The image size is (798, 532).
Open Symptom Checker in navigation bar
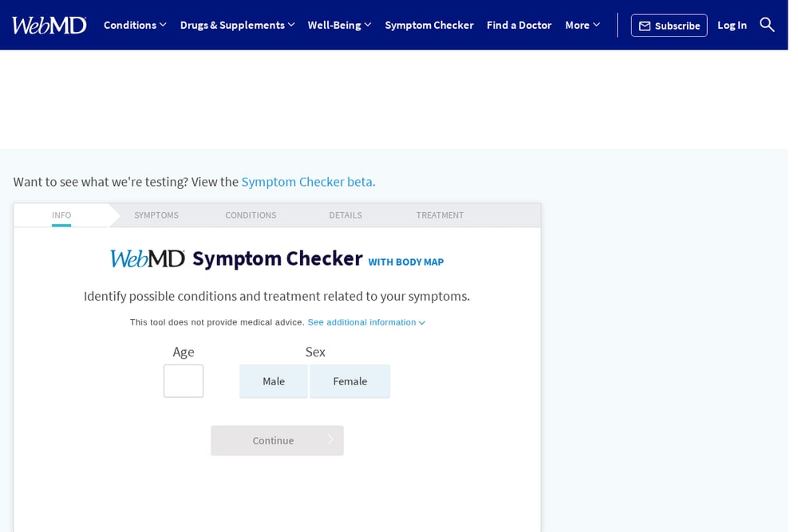pyautogui.click(x=429, y=25)
